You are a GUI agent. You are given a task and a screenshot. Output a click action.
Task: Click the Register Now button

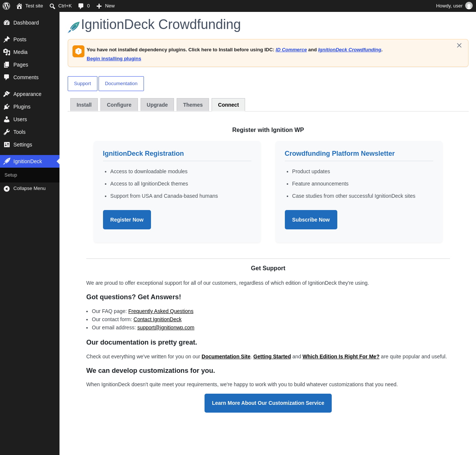click(x=127, y=220)
